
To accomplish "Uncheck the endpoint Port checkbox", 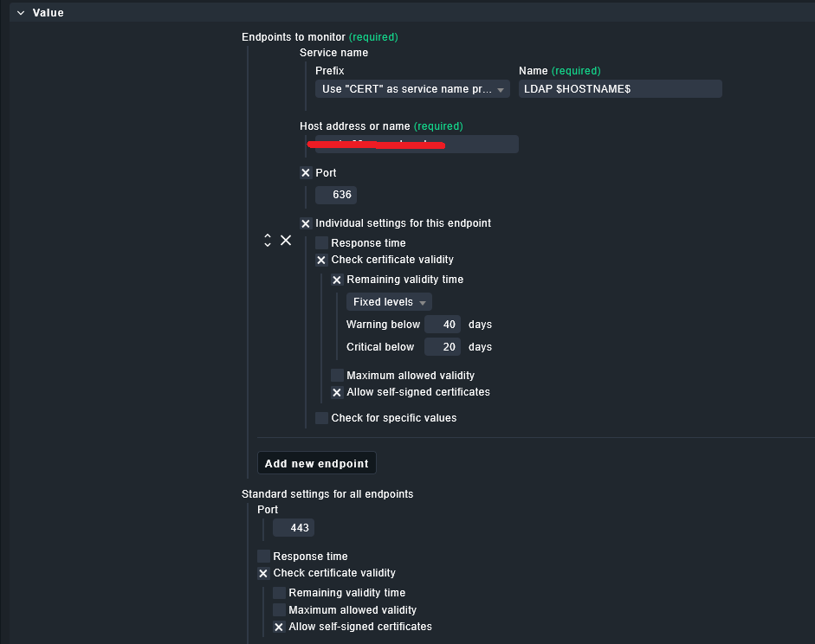I will click(x=306, y=173).
